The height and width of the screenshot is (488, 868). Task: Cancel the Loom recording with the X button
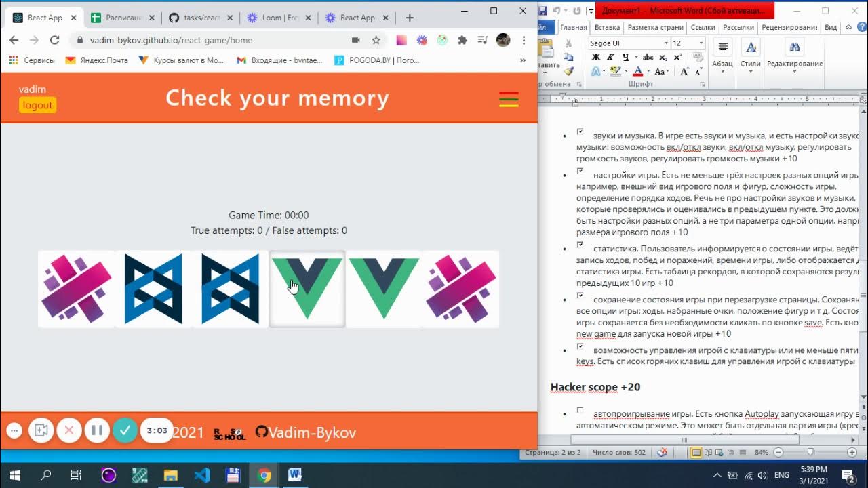coord(68,430)
